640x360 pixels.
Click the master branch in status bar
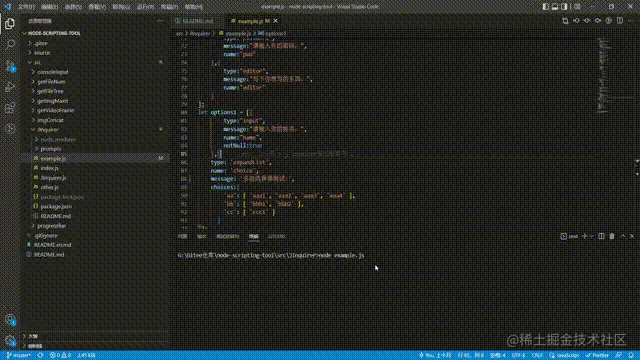[19, 355]
